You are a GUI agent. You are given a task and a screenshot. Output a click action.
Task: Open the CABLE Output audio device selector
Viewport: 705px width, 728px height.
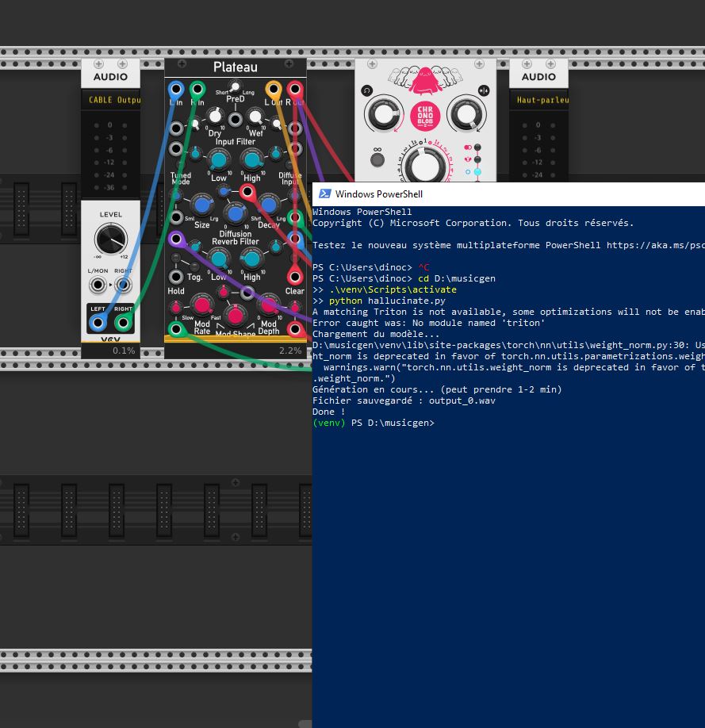tap(110, 99)
